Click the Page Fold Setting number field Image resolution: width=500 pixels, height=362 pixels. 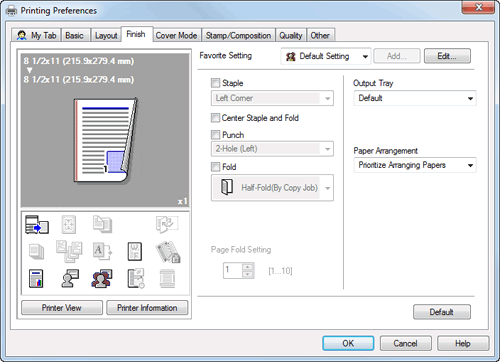(x=233, y=270)
